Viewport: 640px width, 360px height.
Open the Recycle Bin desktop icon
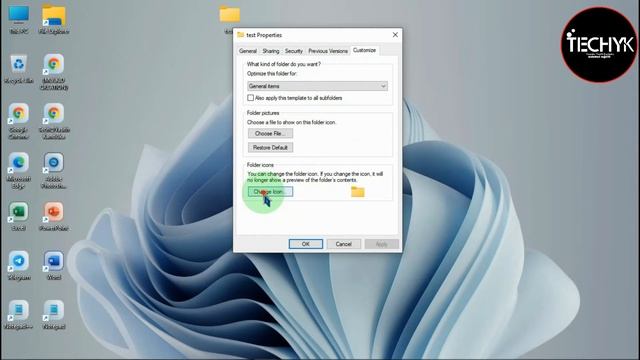point(19,69)
